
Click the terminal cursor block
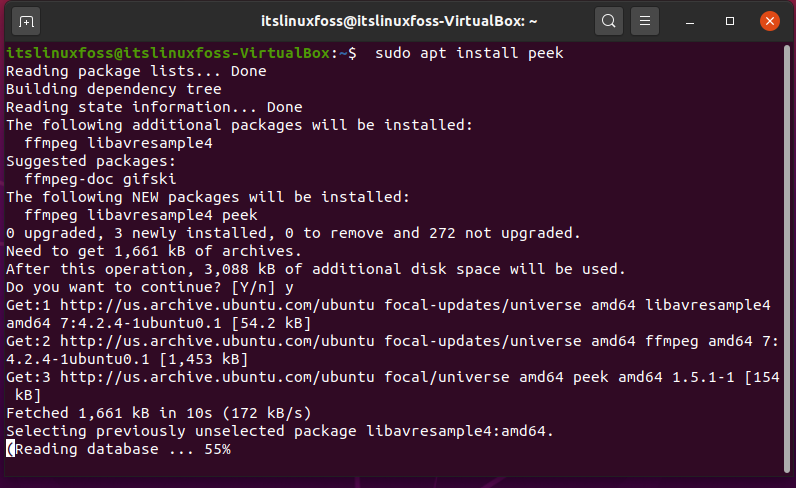(10, 449)
